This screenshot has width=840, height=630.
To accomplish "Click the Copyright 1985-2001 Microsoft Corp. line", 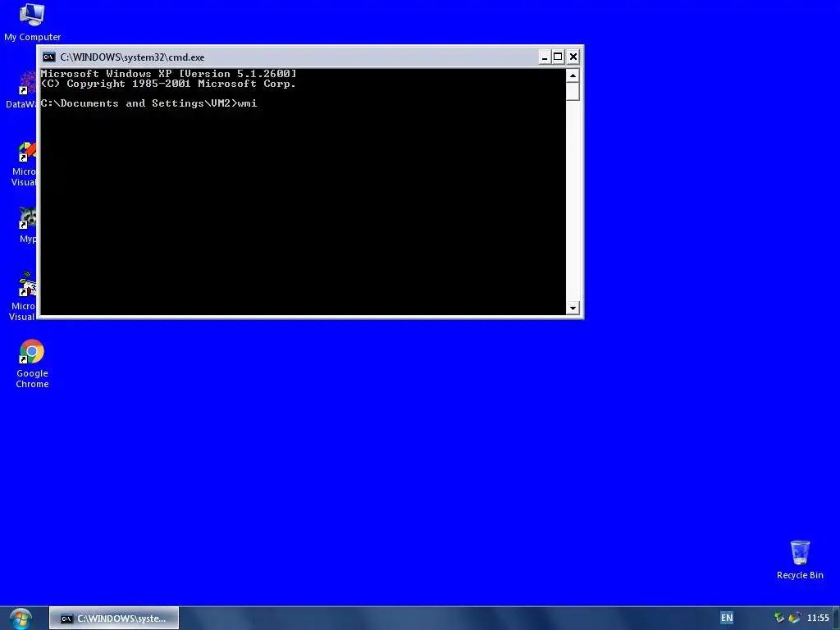I will (x=168, y=84).
